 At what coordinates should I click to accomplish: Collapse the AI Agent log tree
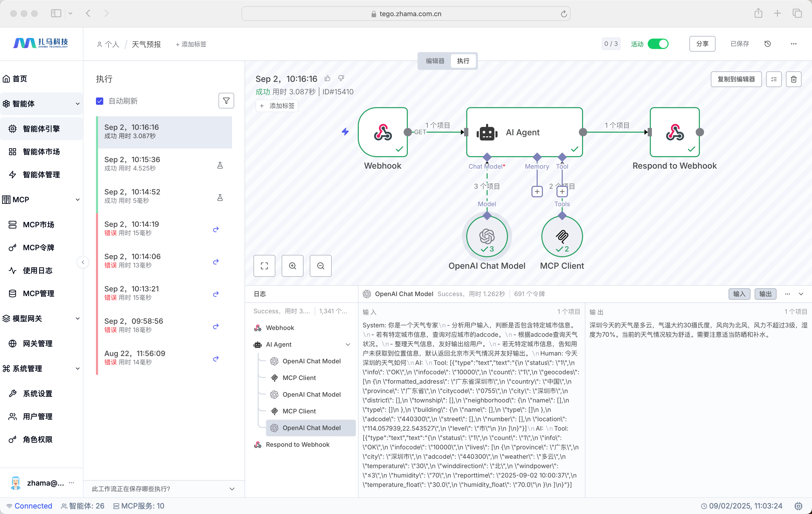tap(348, 345)
